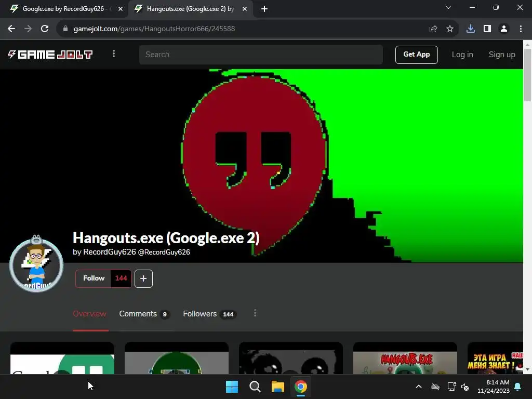
Task: Open the tab search chevron
Action: (x=448, y=7)
